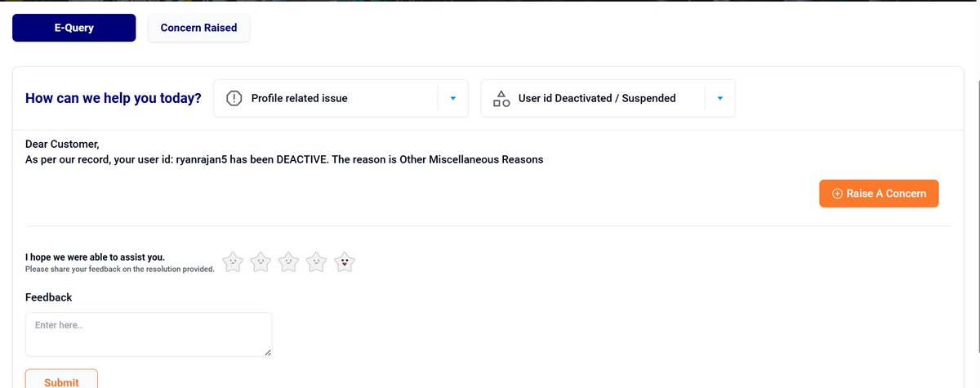This screenshot has height=388, width=980.
Task: Click the Feedback label
Action: point(49,297)
